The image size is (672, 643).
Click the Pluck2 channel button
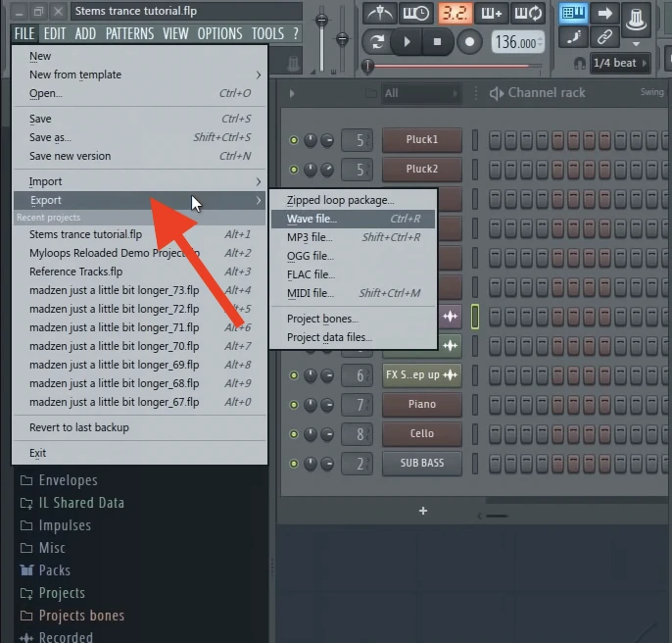click(421, 169)
